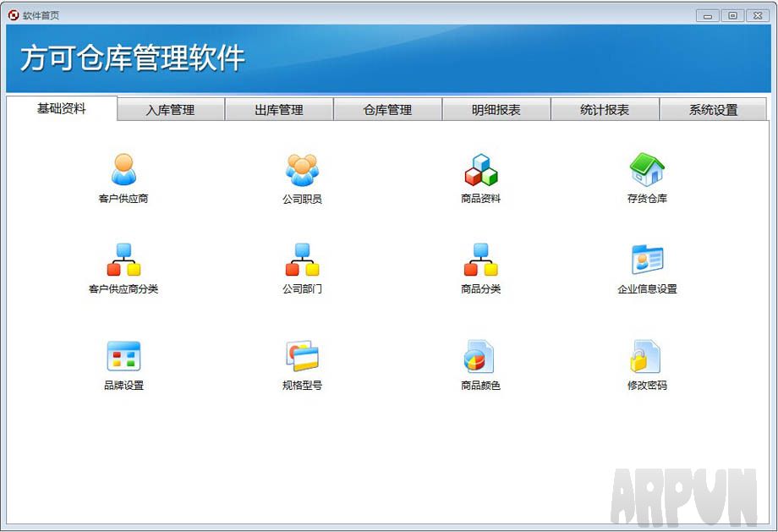Switch to the 统计报表 tab
The width and height of the screenshot is (778, 532).
(x=605, y=109)
